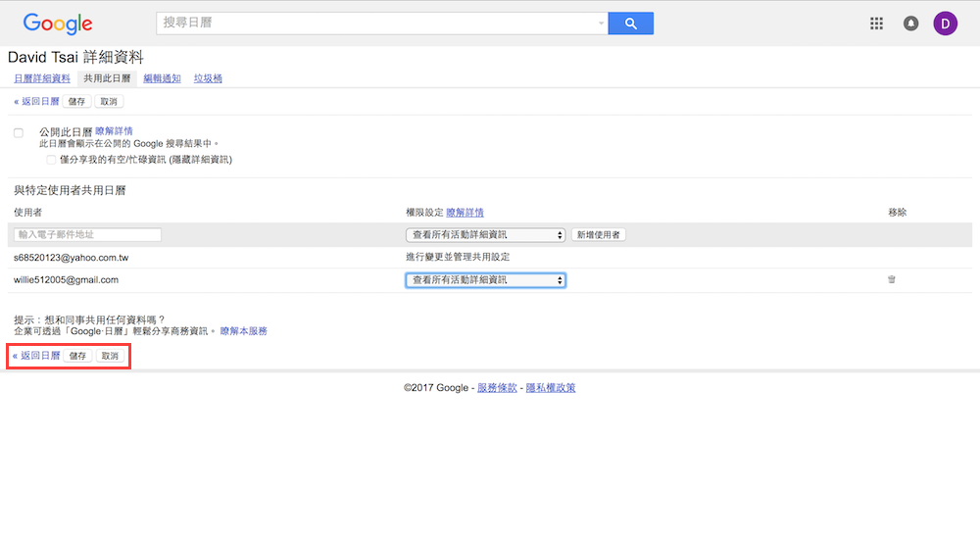Click the blue search magnifier button
The image size is (980, 539).
(x=630, y=24)
